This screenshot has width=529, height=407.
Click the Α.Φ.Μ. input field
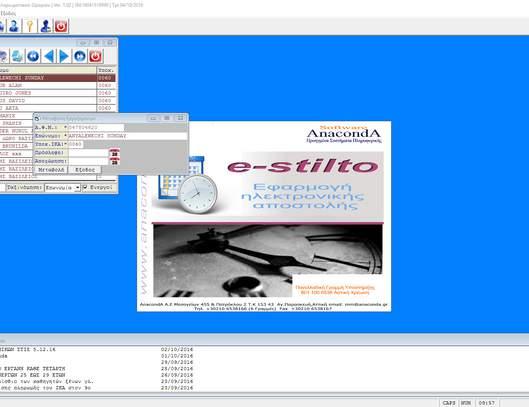point(96,127)
